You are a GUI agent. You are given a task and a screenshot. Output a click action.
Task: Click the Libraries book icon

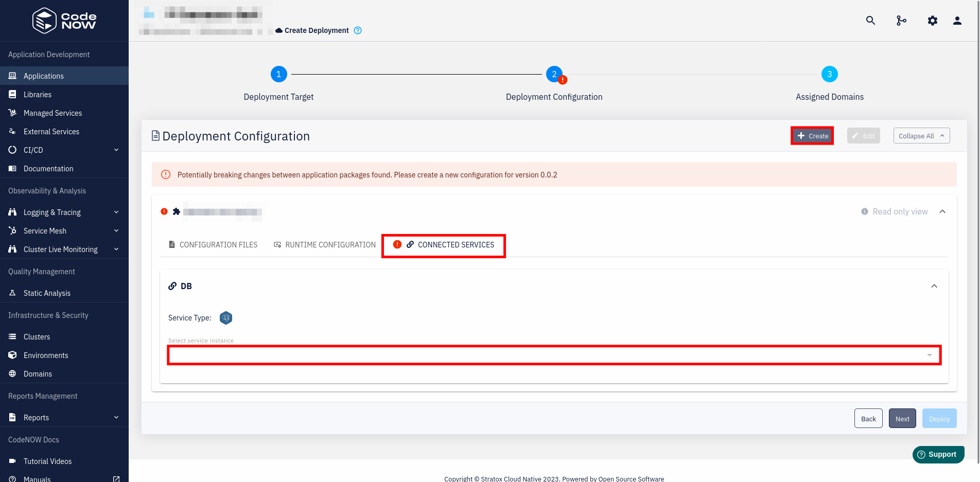[x=12, y=94]
